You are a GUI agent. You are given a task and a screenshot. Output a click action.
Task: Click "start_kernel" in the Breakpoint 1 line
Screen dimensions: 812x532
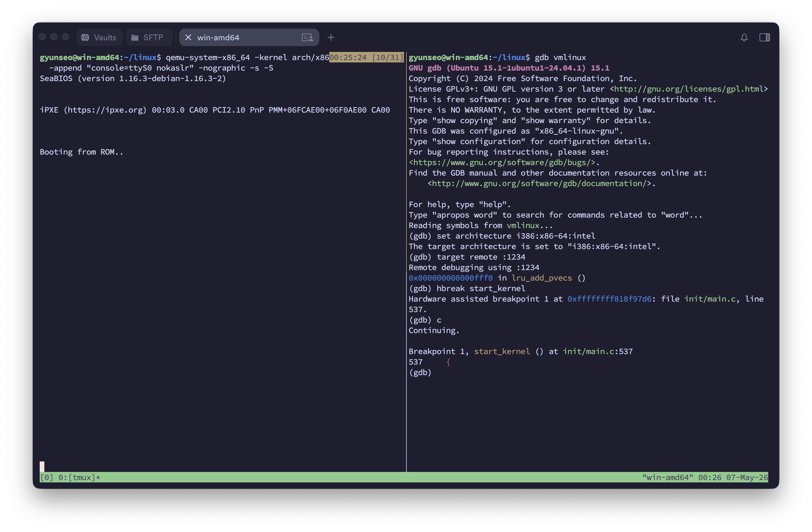[502, 351]
